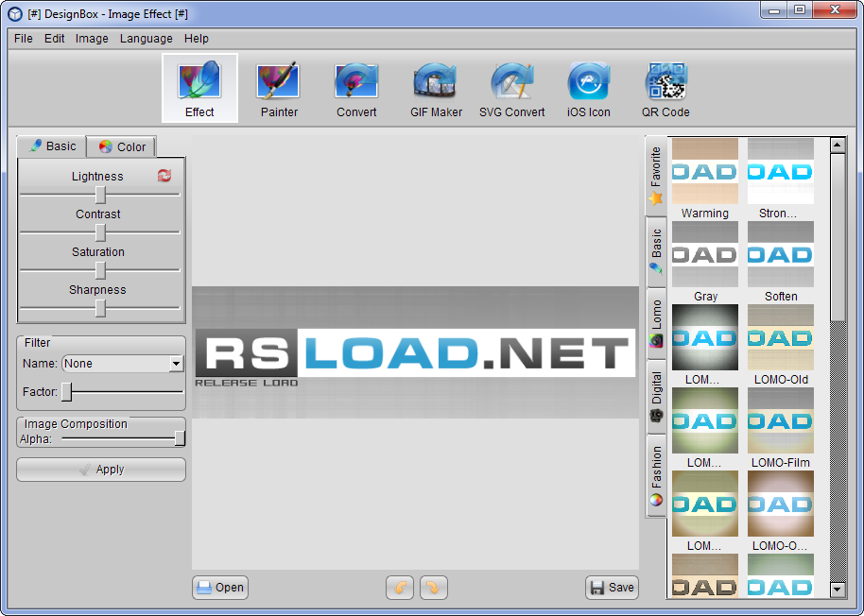Click the undo arrow button
The width and height of the screenshot is (864, 616).
coord(400,588)
